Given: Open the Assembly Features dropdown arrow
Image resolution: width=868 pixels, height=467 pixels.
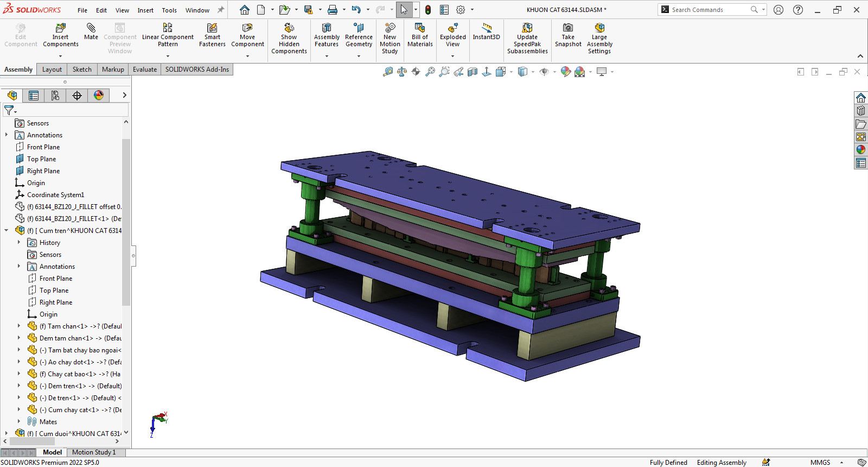Looking at the screenshot, I should coord(327,56).
